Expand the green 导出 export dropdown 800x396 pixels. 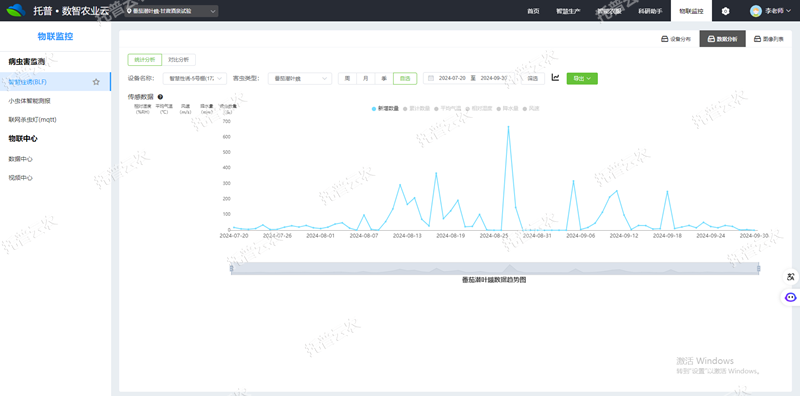(x=582, y=79)
